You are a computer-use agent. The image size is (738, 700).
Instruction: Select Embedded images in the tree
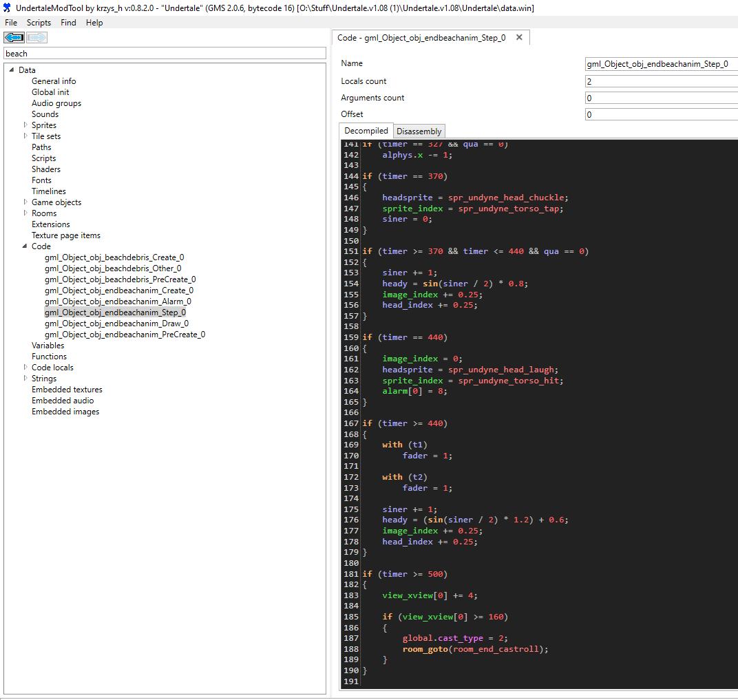click(65, 411)
